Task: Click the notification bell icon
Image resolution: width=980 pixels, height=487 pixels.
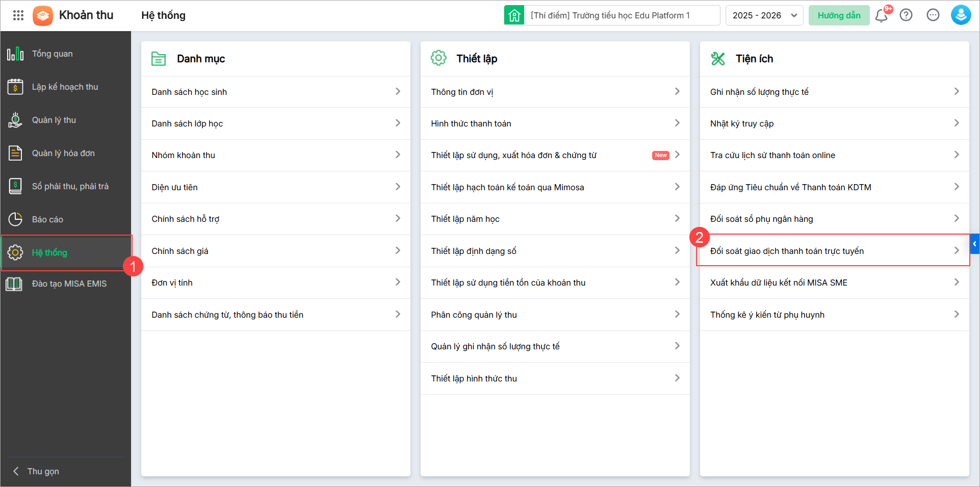Action: pyautogui.click(x=881, y=16)
